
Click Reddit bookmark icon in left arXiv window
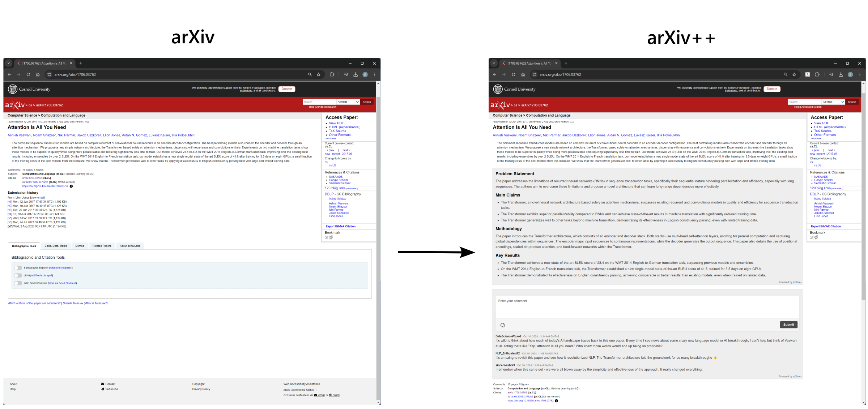[x=331, y=238]
